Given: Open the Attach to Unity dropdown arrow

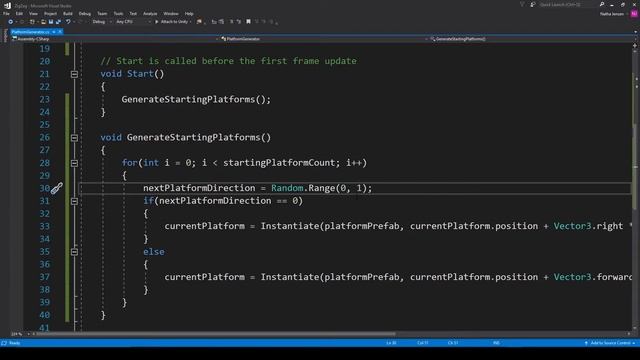Looking at the screenshot, I should click(x=191, y=22).
